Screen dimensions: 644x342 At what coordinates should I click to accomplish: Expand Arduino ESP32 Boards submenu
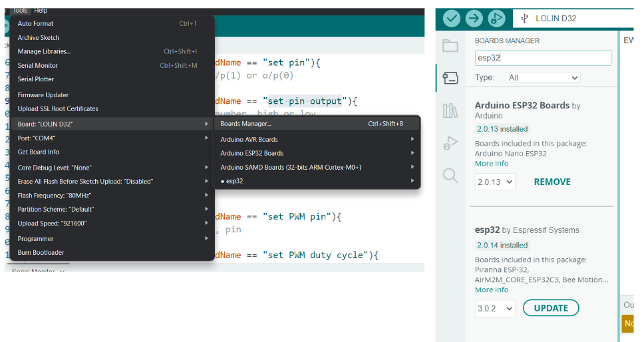pyautogui.click(x=316, y=153)
